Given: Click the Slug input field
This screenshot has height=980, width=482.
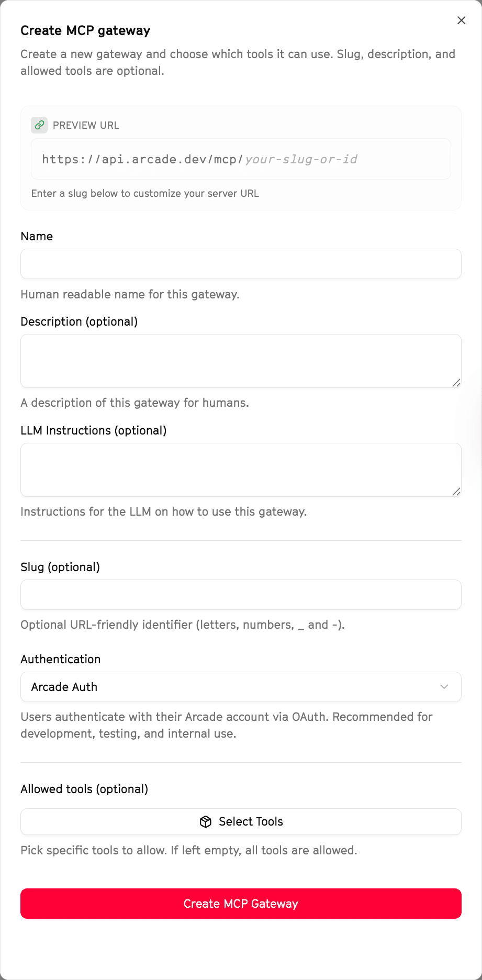Looking at the screenshot, I should coord(241,595).
